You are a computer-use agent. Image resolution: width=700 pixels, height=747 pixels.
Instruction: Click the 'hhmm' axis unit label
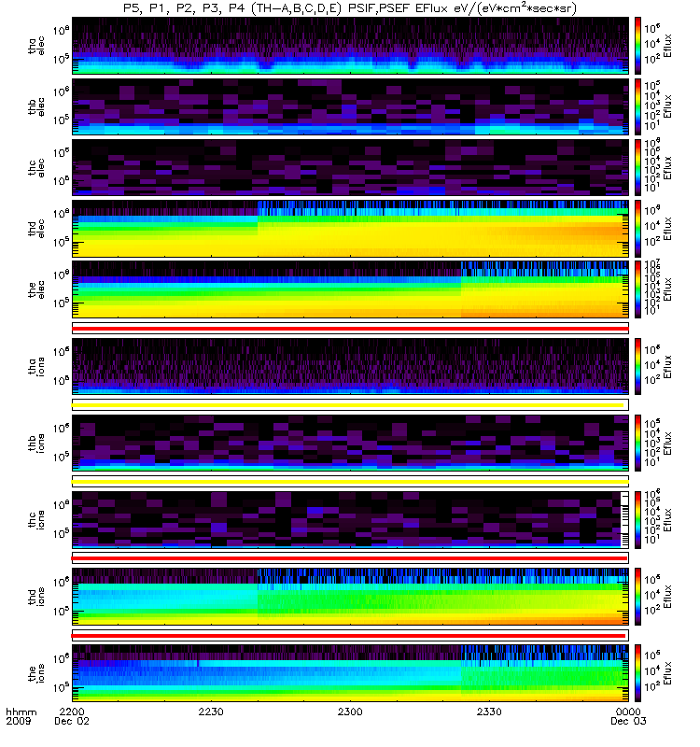[x=21, y=712]
